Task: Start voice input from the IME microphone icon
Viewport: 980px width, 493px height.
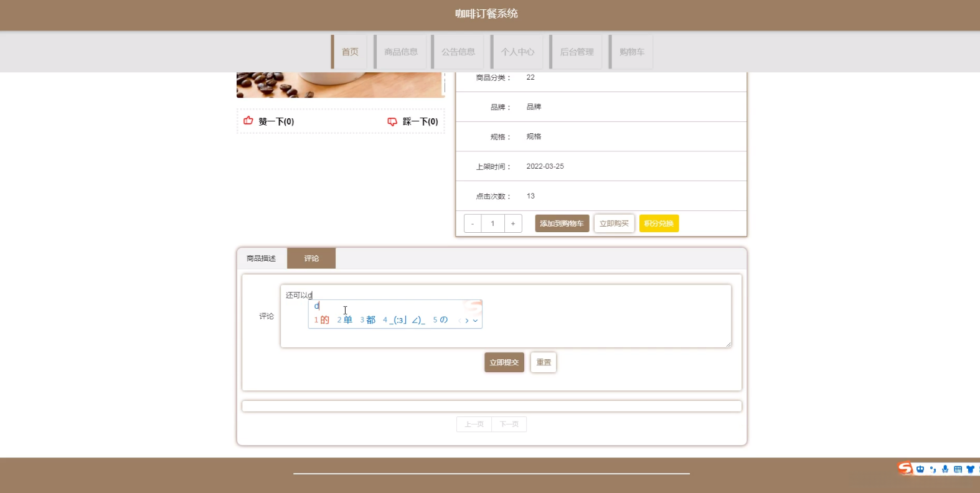Action: 945,469
